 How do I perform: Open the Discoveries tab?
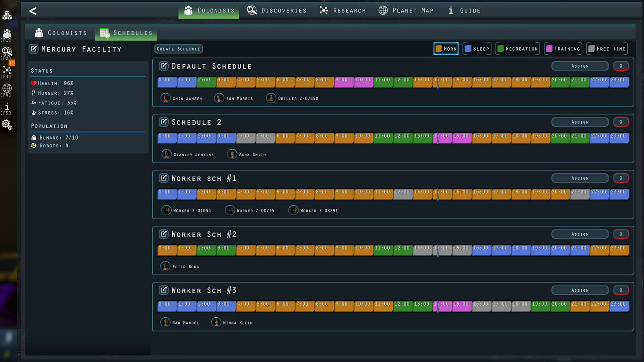tap(277, 10)
